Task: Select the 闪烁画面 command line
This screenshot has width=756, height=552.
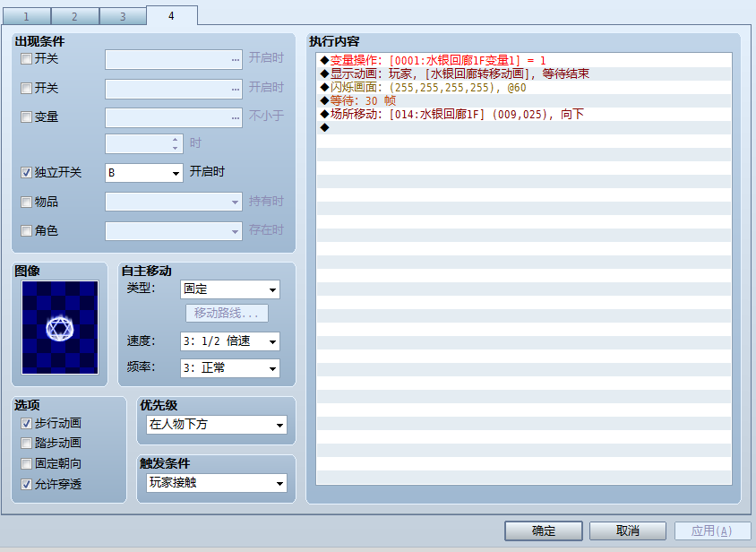Action: click(524, 87)
